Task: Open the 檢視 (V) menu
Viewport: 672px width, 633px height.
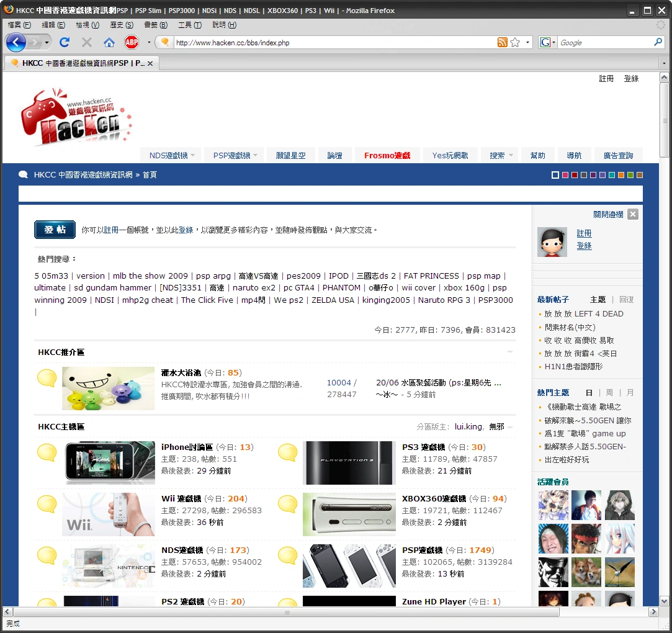Action: click(87, 25)
